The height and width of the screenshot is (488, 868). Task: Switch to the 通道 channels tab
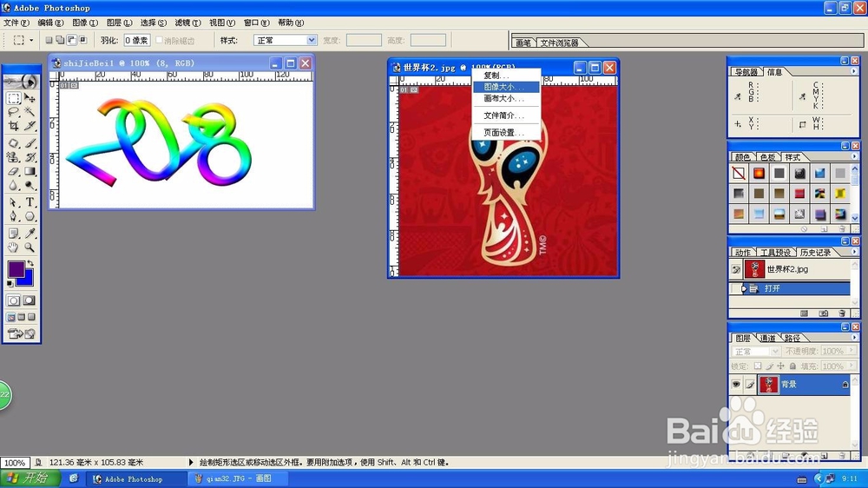point(768,338)
